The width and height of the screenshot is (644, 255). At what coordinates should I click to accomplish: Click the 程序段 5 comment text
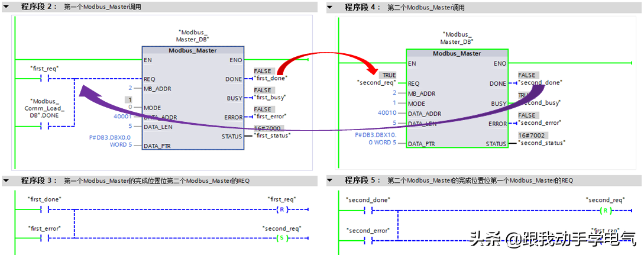481,180
